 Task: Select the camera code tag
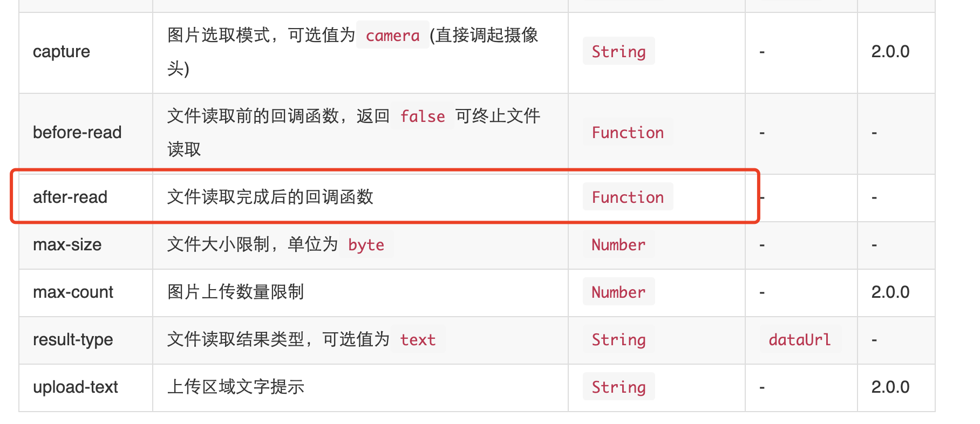pos(392,35)
